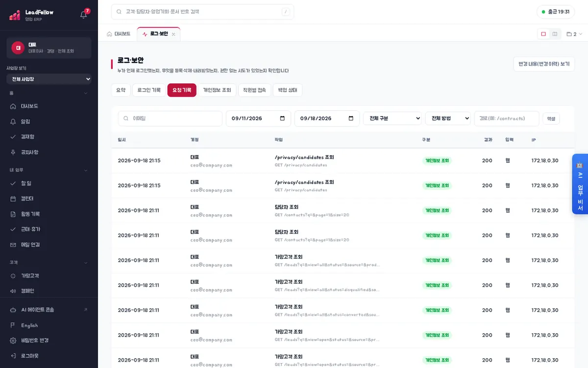Click the 비밀번호 변경 gear icon
Image resolution: width=588 pixels, height=368 pixels.
13,341
